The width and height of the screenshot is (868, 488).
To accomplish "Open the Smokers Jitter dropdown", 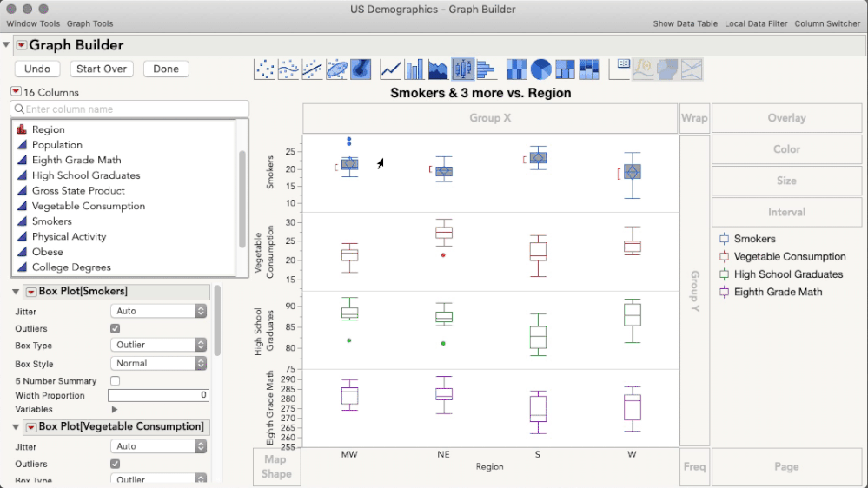I will point(158,311).
